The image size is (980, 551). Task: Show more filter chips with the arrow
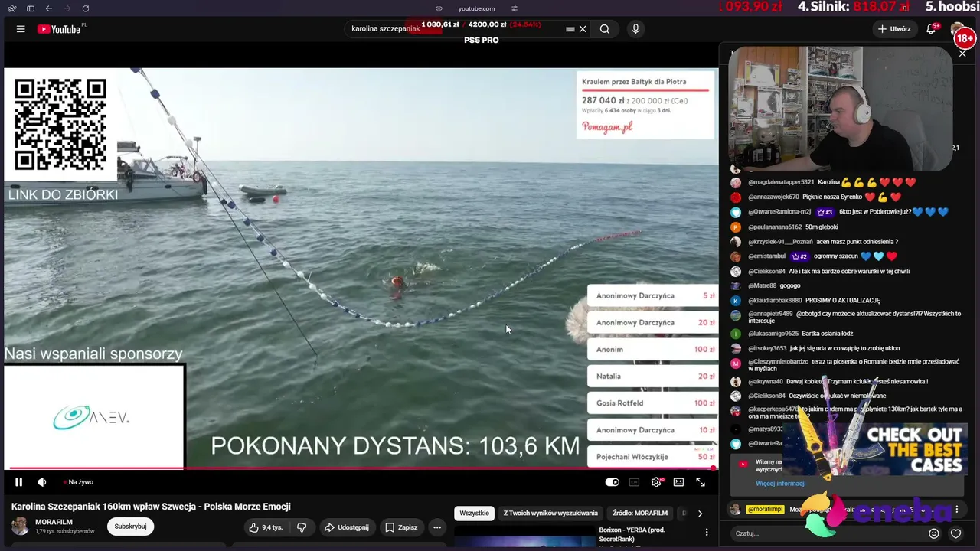(700, 514)
